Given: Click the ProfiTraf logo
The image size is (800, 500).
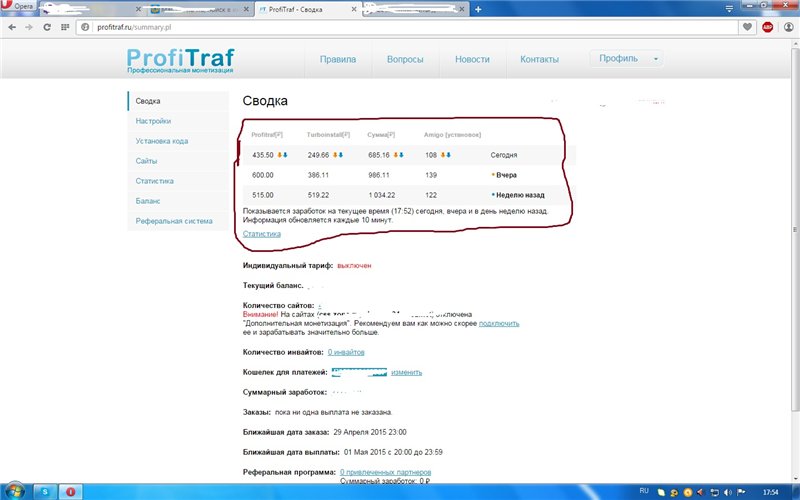Looking at the screenshot, I should 181,61.
